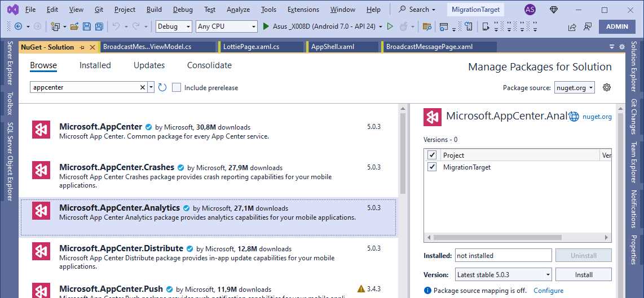Screen dimensions: 644x298
Task: Open the Package source nuget.org dropdown
Action: point(575,87)
